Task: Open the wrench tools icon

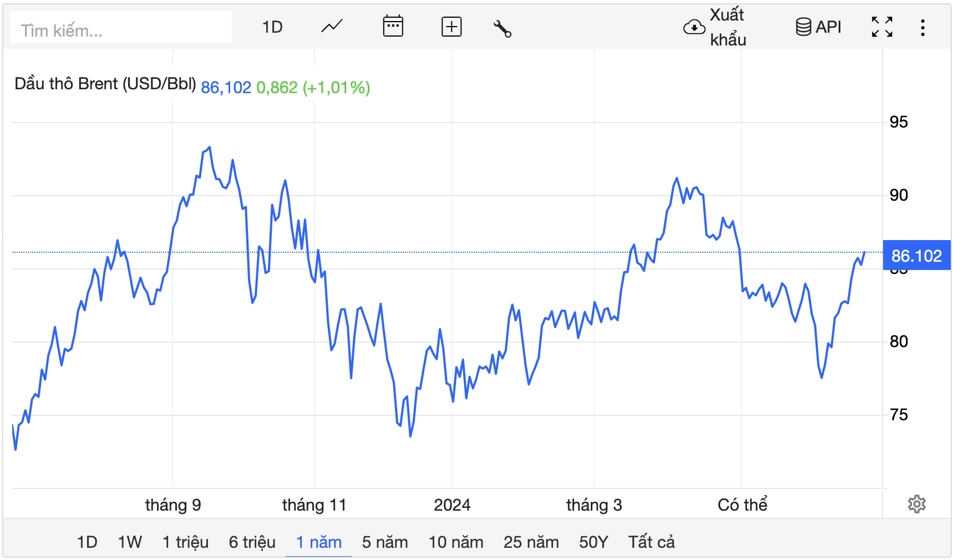Action: pyautogui.click(x=502, y=28)
